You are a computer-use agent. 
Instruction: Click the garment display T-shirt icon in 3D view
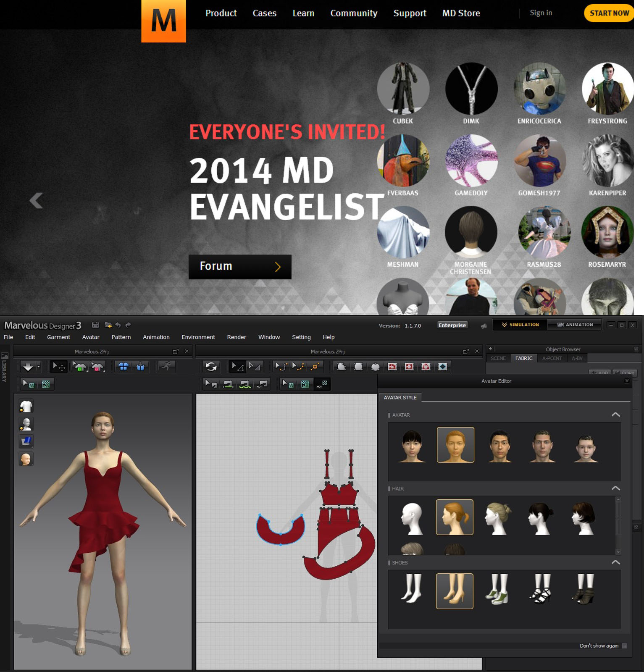pyautogui.click(x=26, y=407)
